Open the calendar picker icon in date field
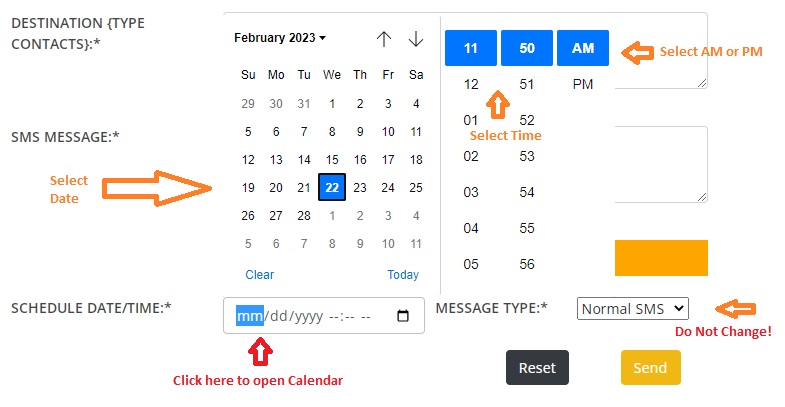This screenshot has height=407, width=785. [403, 316]
